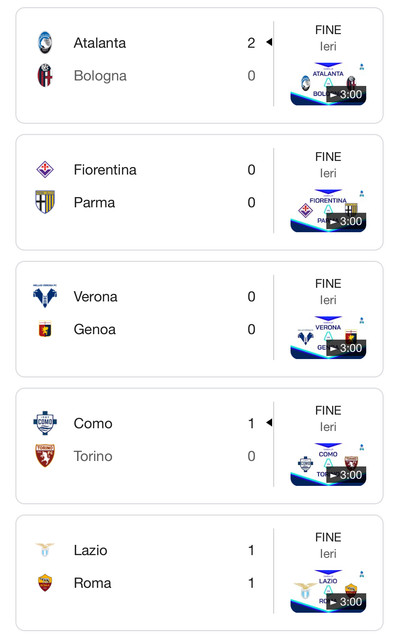Screen dimensions: 399x640
Task: Play the Verona vs Genoa highlights video
Action: coord(328,338)
